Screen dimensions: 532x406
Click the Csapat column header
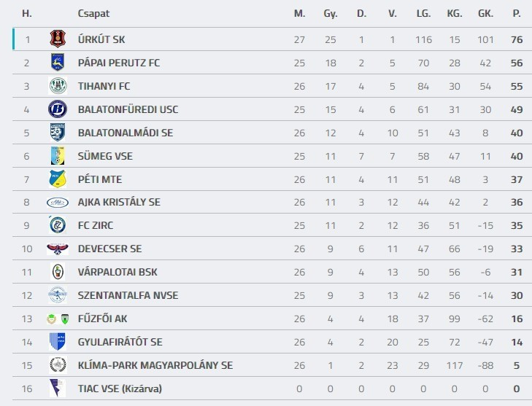[x=93, y=13]
